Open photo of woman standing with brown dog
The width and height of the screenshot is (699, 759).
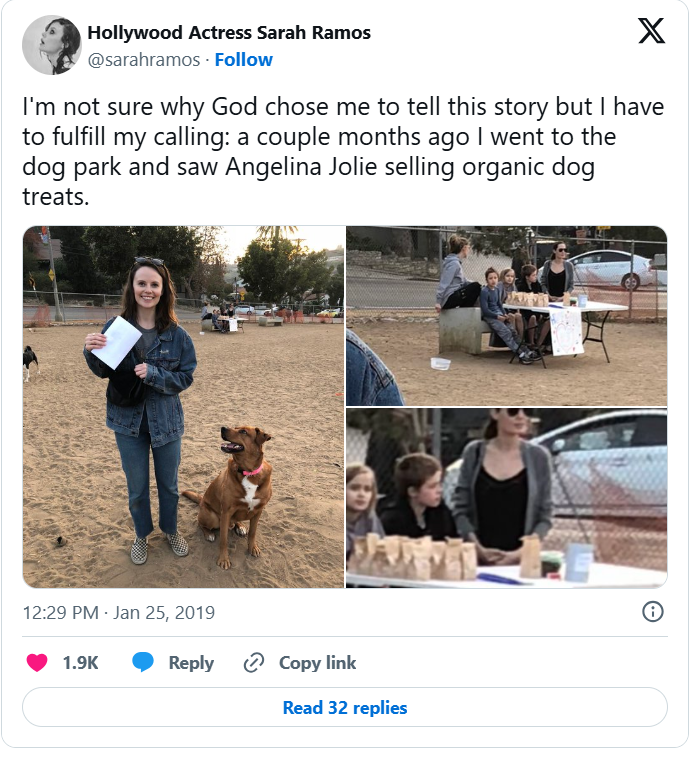point(183,406)
